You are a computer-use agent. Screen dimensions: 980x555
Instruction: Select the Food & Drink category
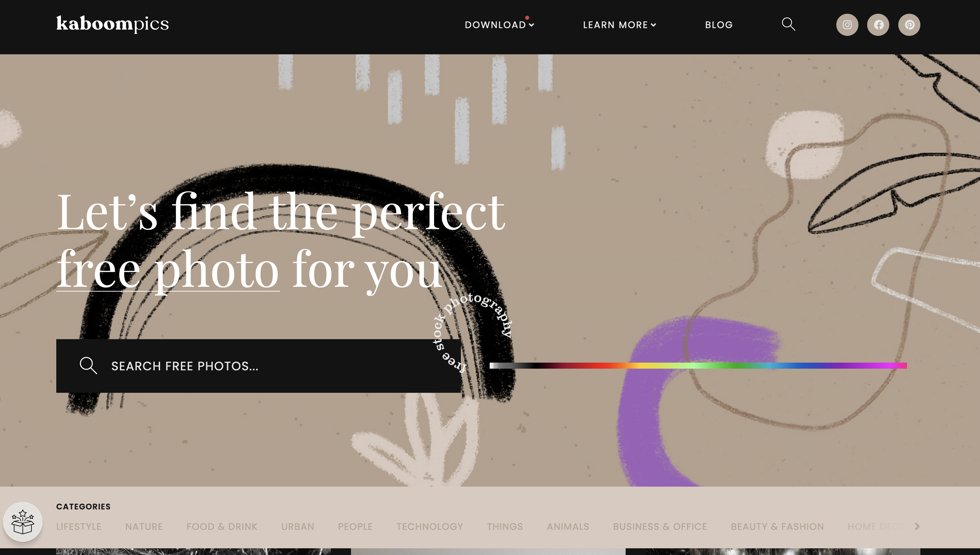(x=222, y=527)
